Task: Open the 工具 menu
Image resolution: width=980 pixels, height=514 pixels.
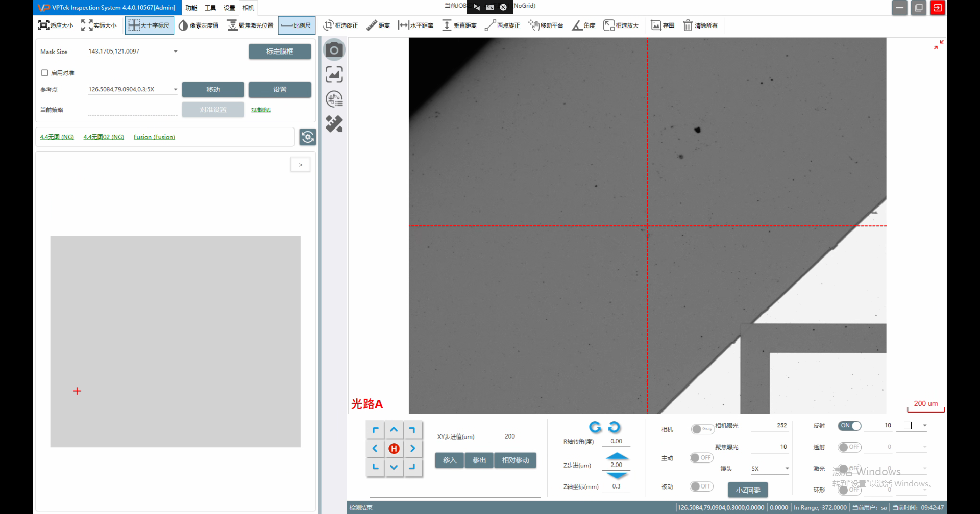Action: [210, 8]
